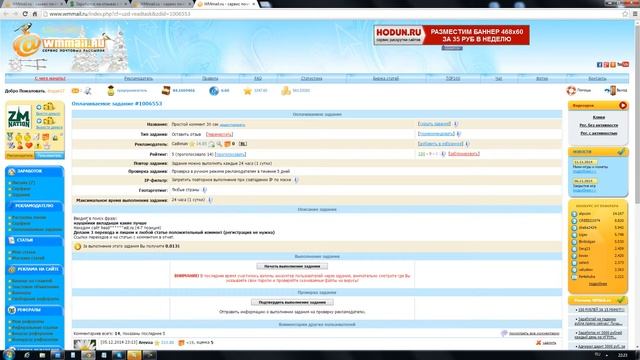640x360 pixels.
Task: Click the status character icon in the user bar
Action: pyautogui.click(x=111, y=90)
